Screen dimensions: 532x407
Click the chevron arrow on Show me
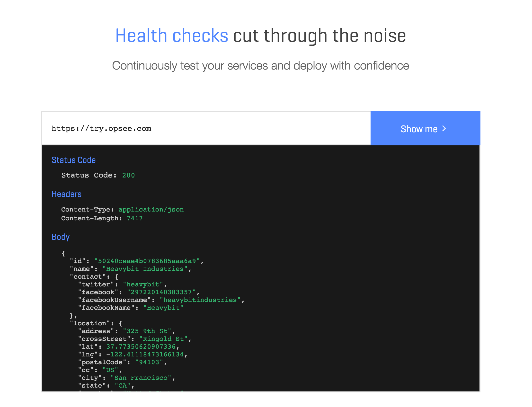coord(444,129)
